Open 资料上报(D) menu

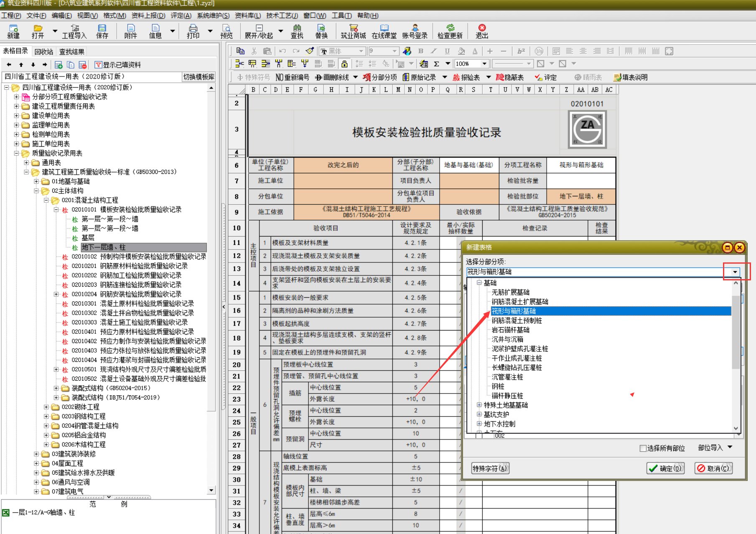148,15
